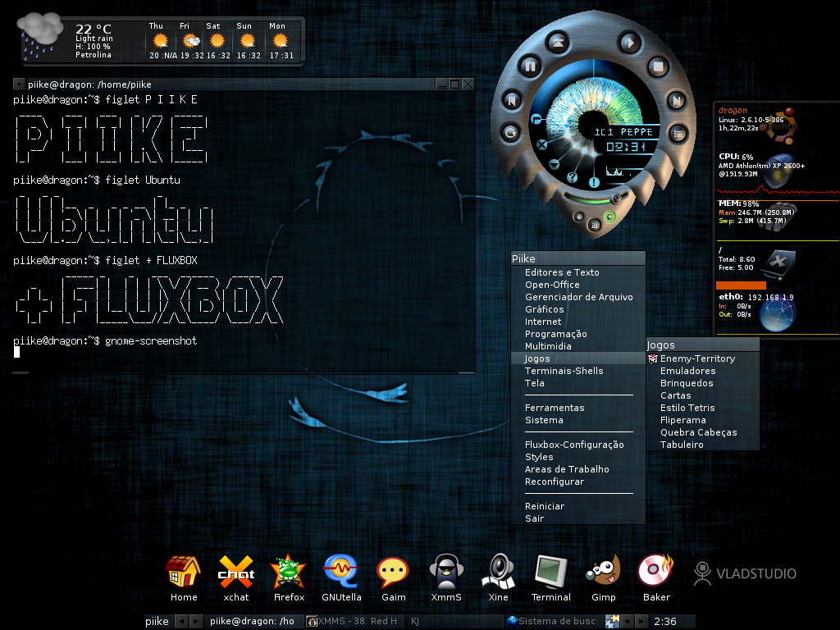Open the Editores e Texto menu entry
840x630 pixels.
pos(578,272)
